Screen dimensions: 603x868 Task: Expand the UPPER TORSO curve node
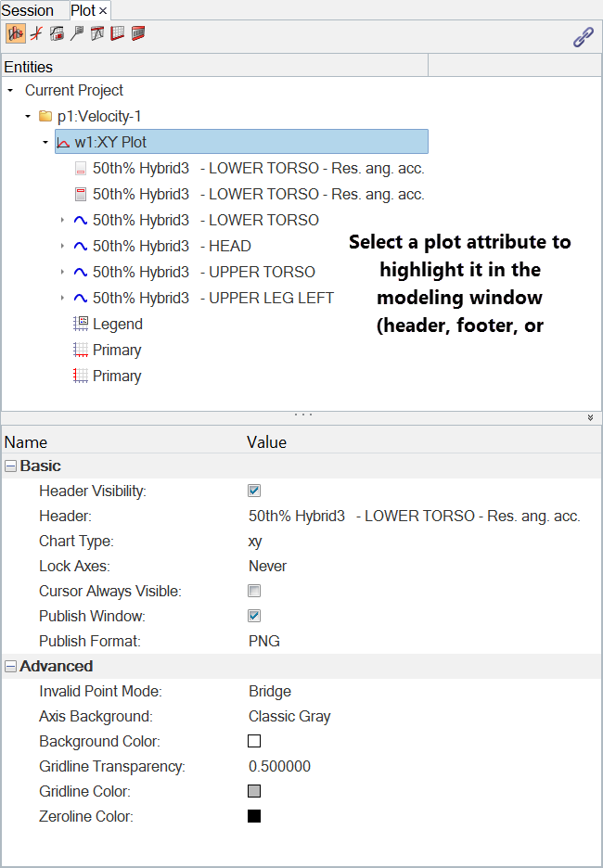tap(62, 272)
